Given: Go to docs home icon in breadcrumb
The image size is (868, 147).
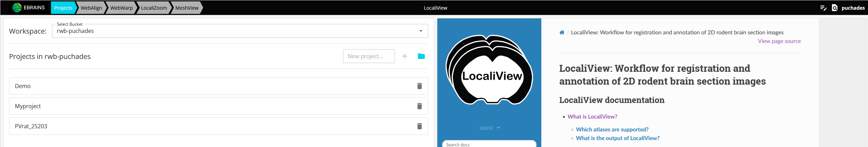Looking at the screenshot, I should pyautogui.click(x=562, y=32).
